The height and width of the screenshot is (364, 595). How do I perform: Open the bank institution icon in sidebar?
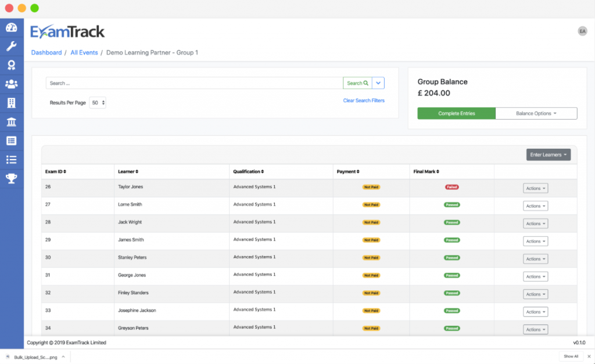(12, 122)
